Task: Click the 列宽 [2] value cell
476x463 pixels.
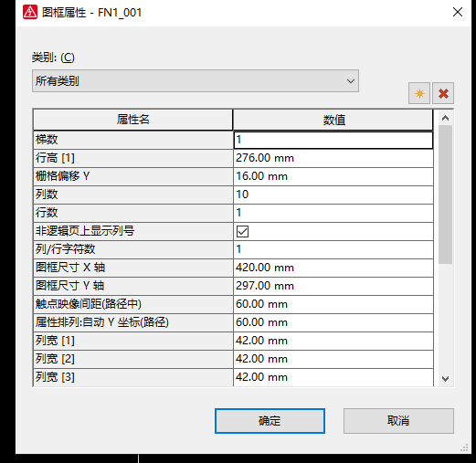Action: click(x=333, y=359)
